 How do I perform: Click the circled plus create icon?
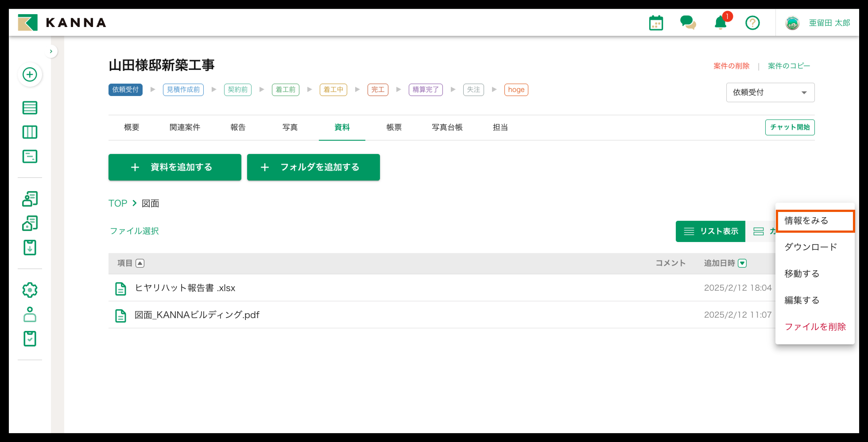click(30, 74)
